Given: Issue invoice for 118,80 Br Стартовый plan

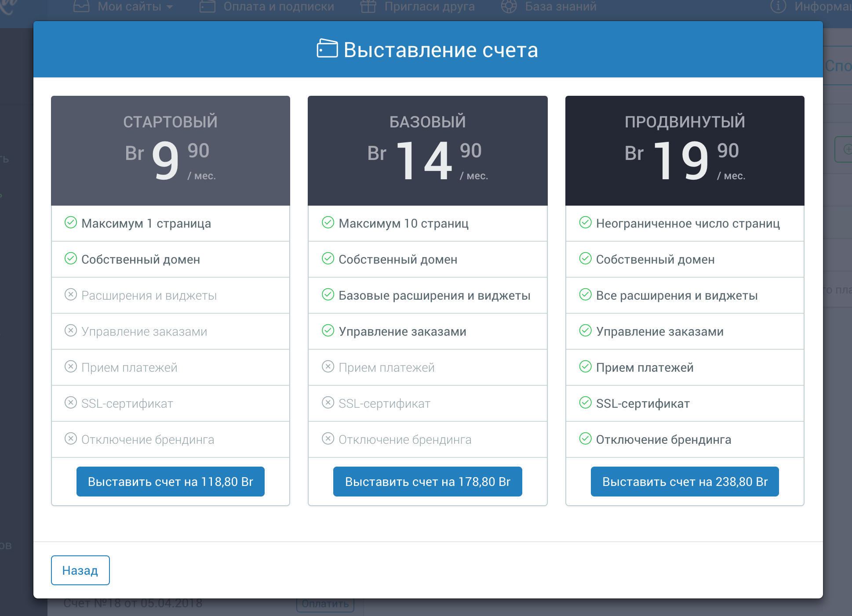Looking at the screenshot, I should [x=171, y=482].
